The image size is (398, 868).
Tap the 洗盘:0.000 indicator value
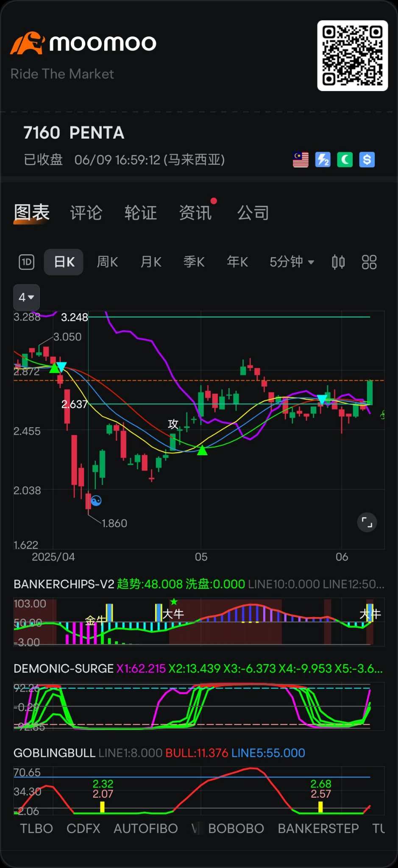pyautogui.click(x=215, y=584)
